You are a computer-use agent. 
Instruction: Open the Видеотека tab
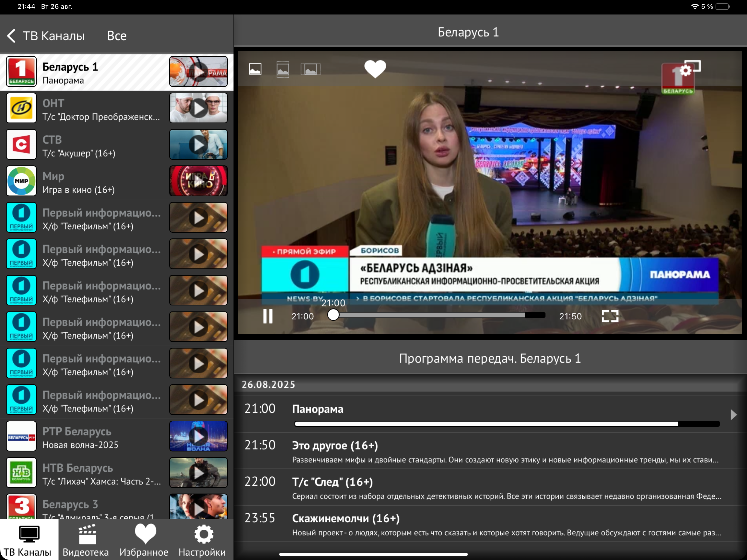[87, 540]
